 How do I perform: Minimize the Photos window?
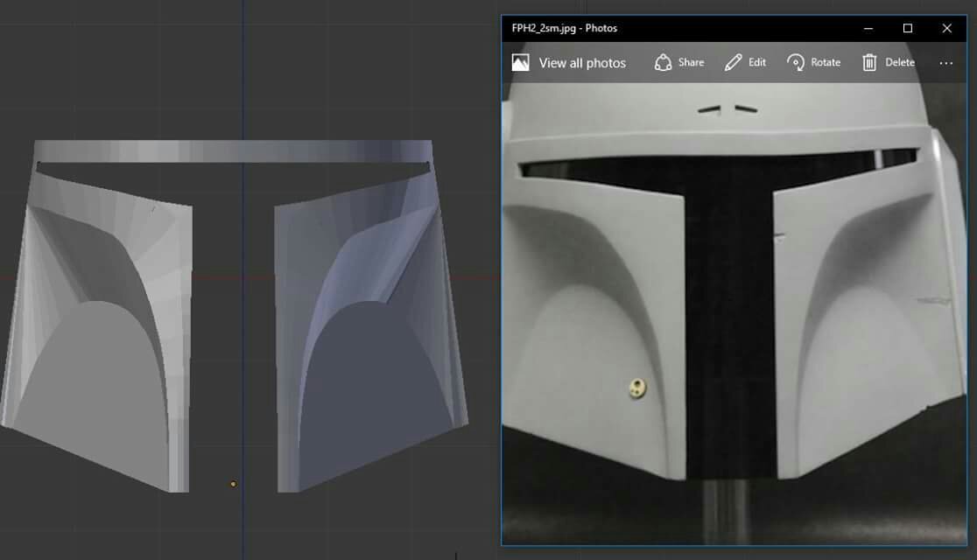point(868,29)
